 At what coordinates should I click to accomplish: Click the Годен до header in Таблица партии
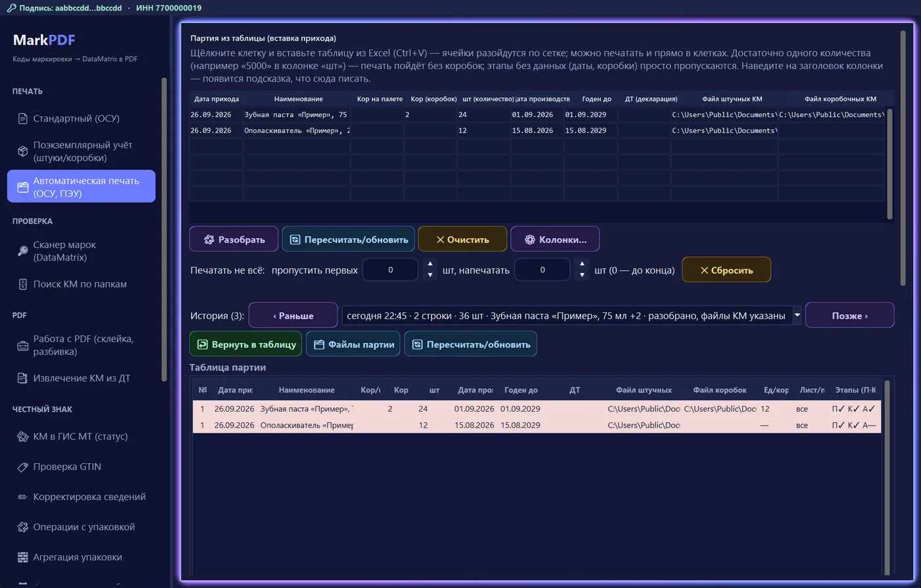coord(521,390)
